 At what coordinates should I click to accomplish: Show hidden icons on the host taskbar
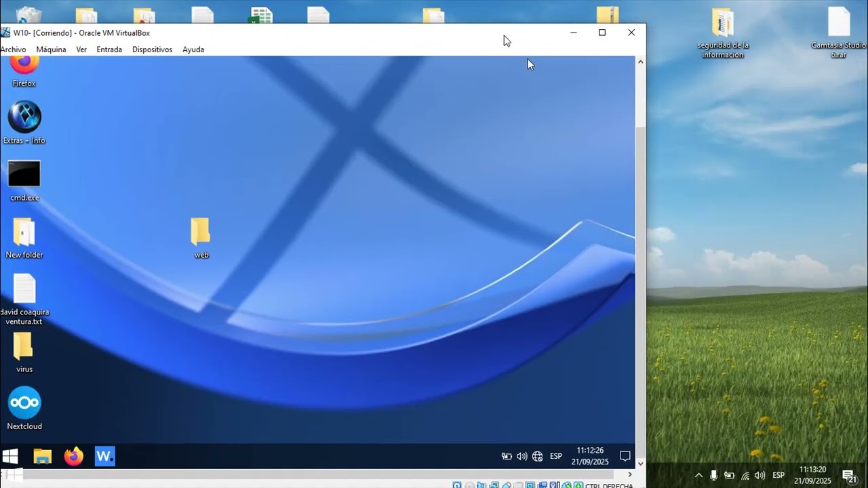(698, 475)
